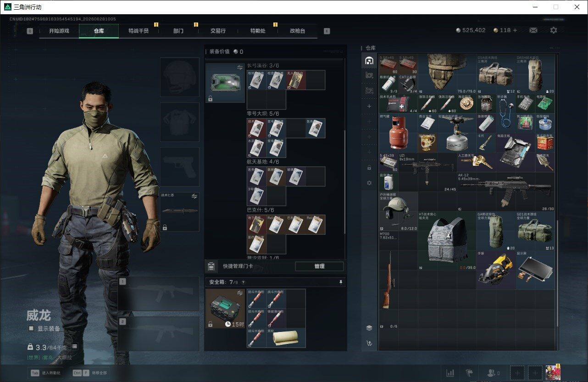Select the HT tactical vest
The height and width of the screenshot is (382, 588).
(x=447, y=241)
